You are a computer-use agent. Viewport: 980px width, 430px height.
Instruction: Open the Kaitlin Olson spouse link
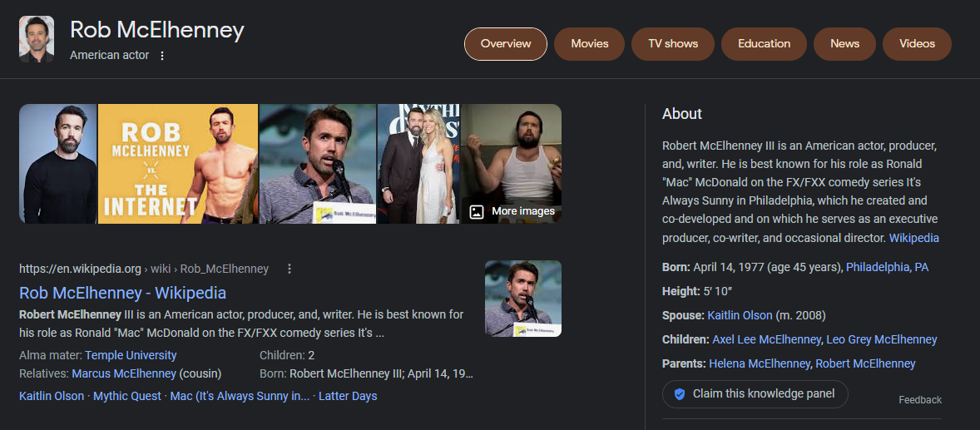pos(740,315)
